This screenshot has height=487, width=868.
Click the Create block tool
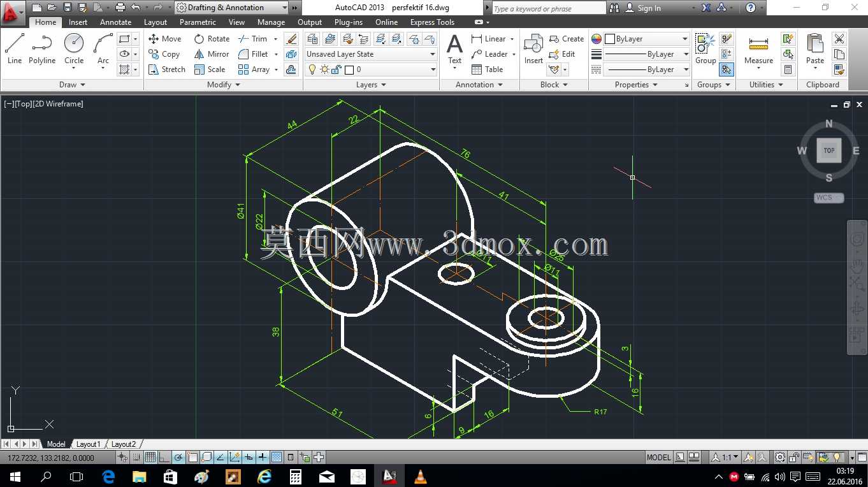567,39
